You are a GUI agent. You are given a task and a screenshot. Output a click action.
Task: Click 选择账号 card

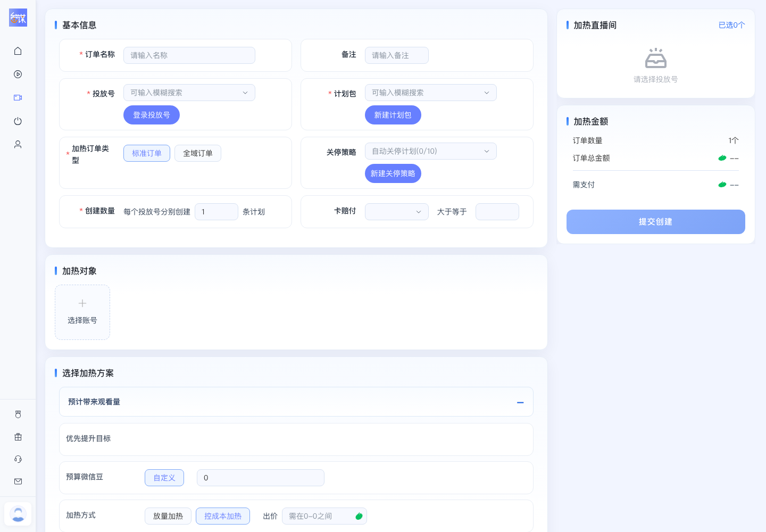(82, 312)
